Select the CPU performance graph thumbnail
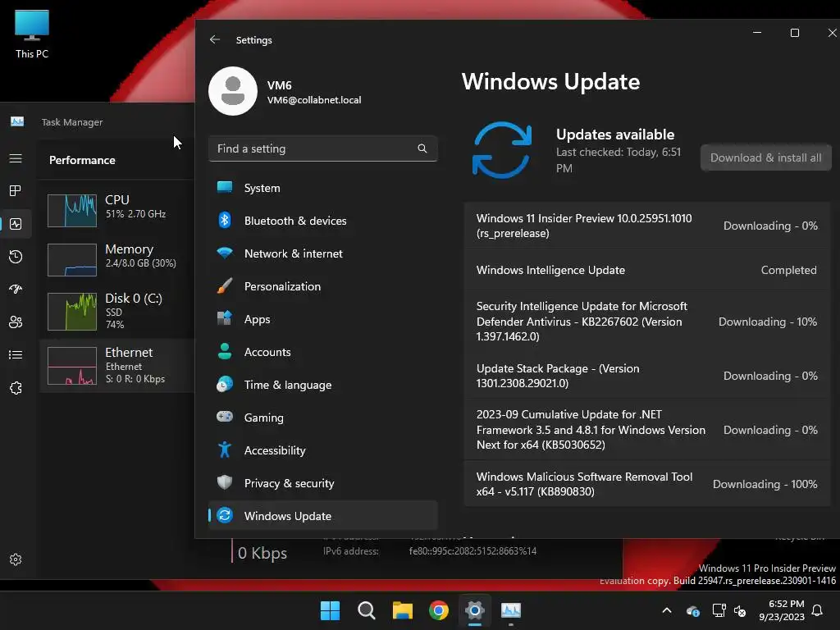This screenshot has width=840, height=630. point(72,211)
